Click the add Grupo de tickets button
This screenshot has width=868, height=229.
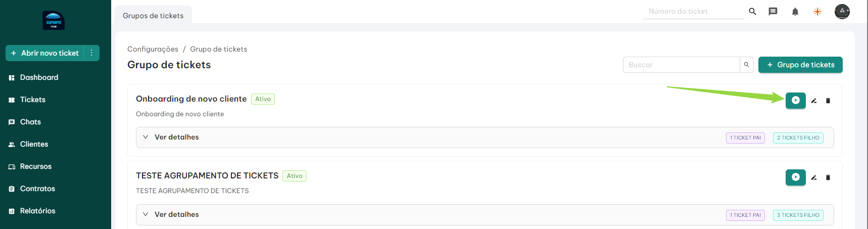click(800, 65)
